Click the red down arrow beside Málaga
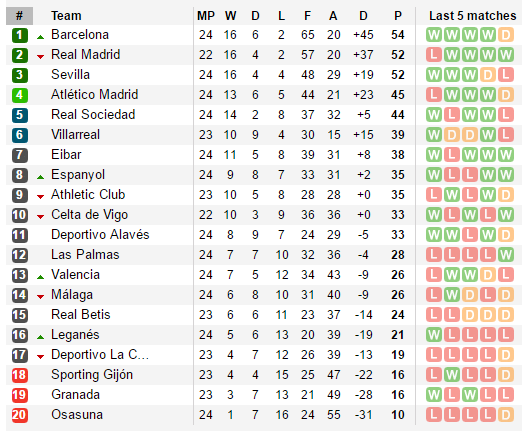This screenshot has width=522, height=431. [x=40, y=297]
